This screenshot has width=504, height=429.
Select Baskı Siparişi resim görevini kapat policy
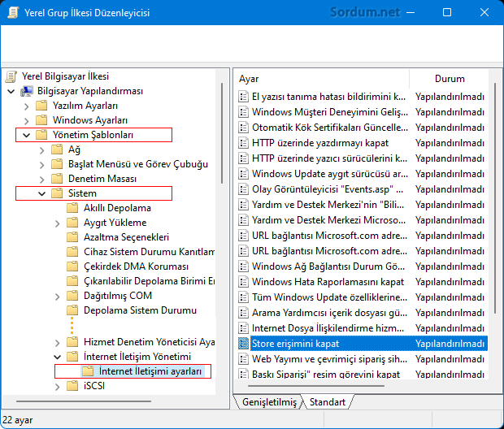click(363, 374)
